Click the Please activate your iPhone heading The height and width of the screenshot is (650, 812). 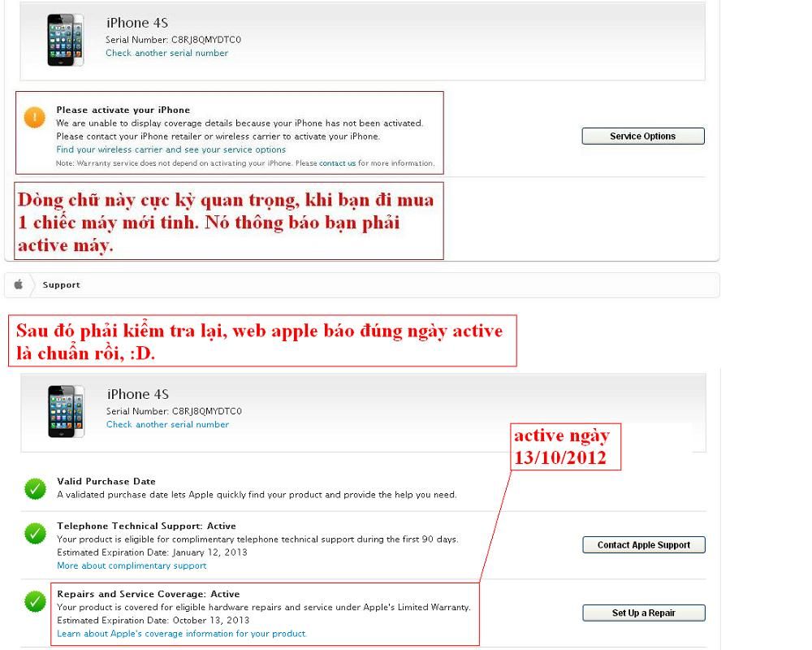(123, 110)
